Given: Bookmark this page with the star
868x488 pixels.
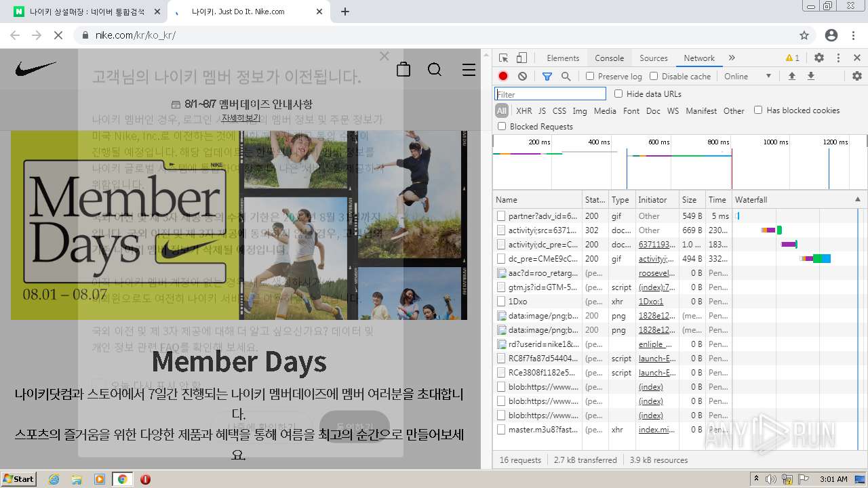Looking at the screenshot, I should pyautogui.click(x=804, y=35).
